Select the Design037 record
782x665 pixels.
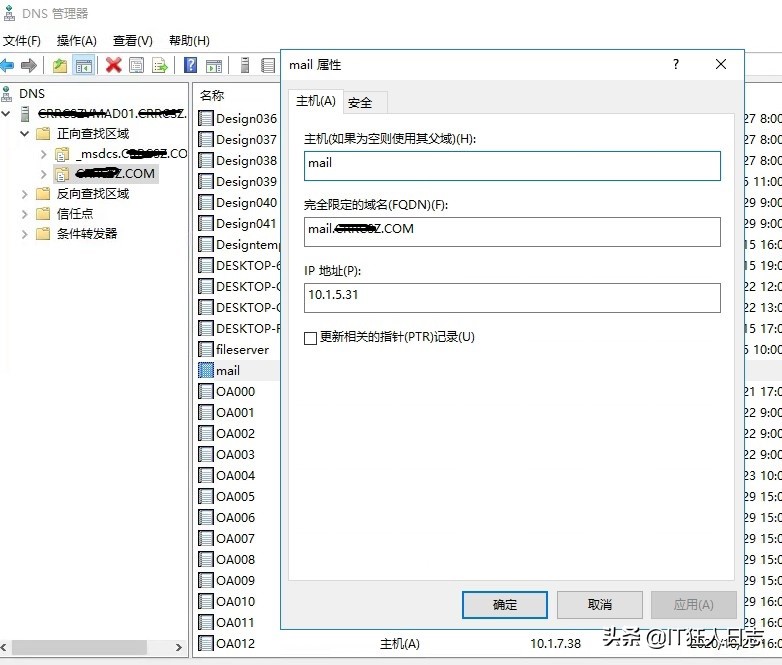237,139
